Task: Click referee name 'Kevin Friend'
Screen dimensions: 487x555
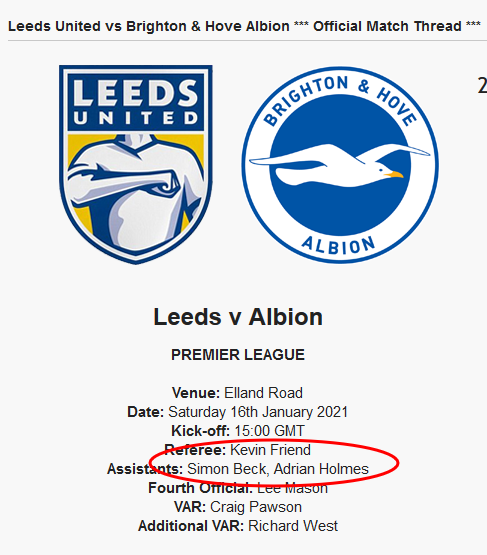Action: point(270,450)
